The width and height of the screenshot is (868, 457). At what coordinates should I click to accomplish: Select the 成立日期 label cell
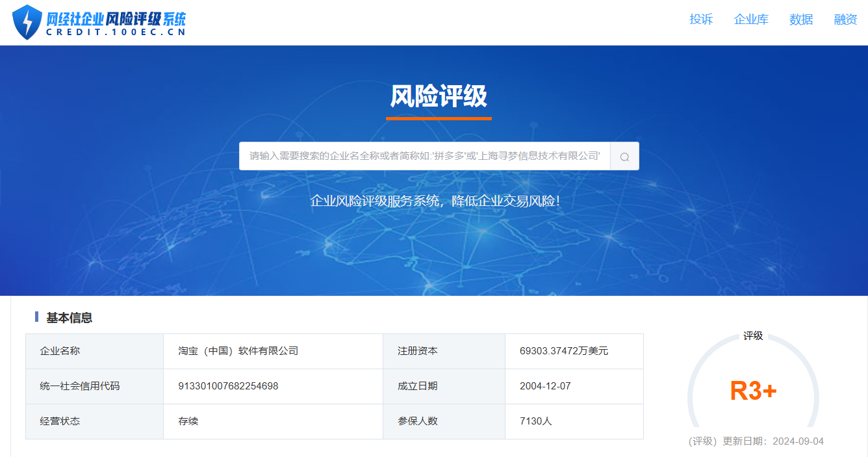point(444,386)
